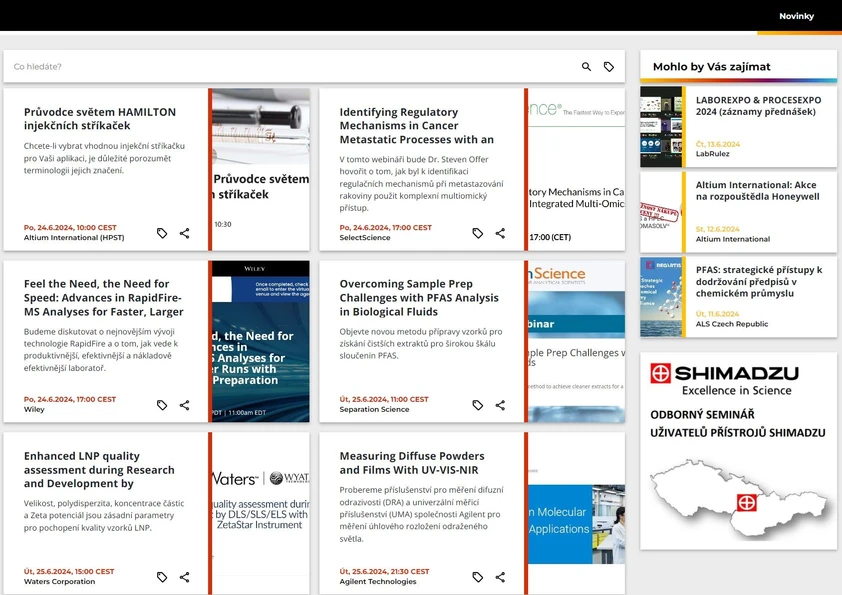This screenshot has width=842, height=595.
Task: Click tag icon on Overcoming Sample Prep card
Action: click(x=477, y=405)
